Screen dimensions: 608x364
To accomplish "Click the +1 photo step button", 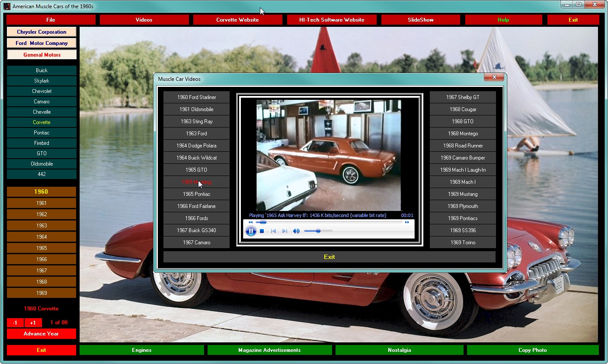I will coord(33,323).
